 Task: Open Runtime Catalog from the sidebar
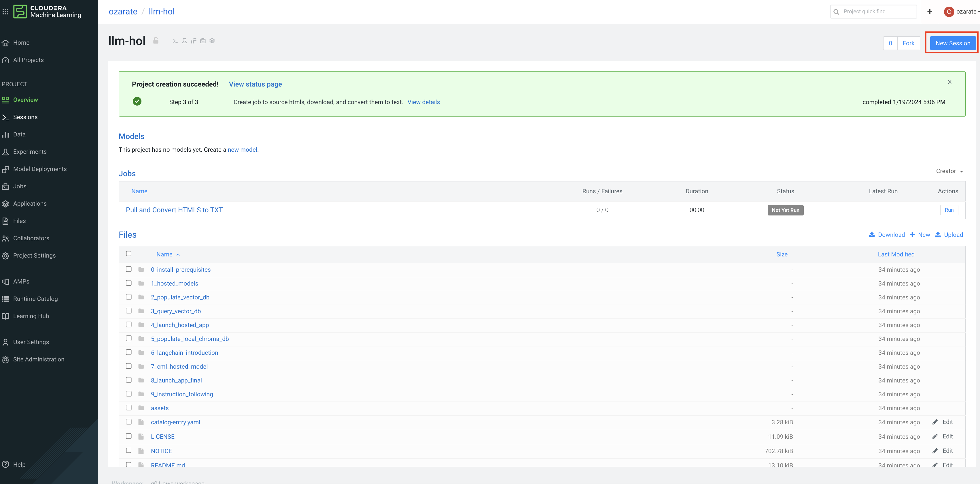pos(35,299)
